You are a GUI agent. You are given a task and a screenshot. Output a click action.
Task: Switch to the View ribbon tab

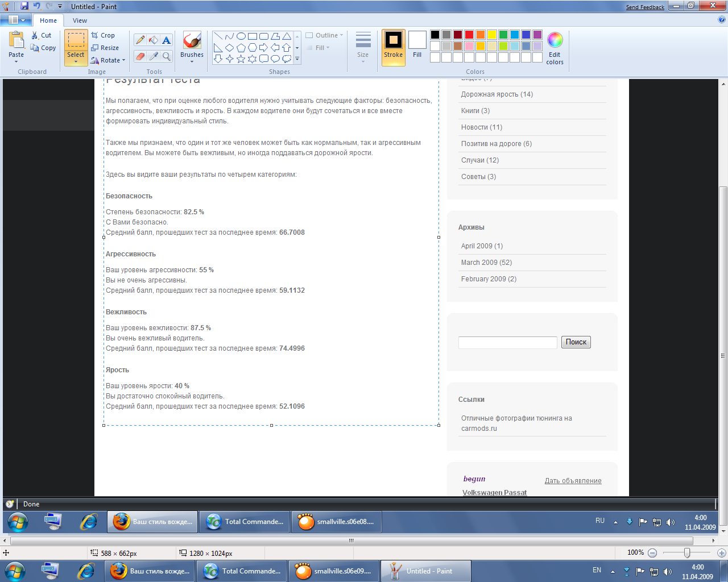[x=80, y=20]
